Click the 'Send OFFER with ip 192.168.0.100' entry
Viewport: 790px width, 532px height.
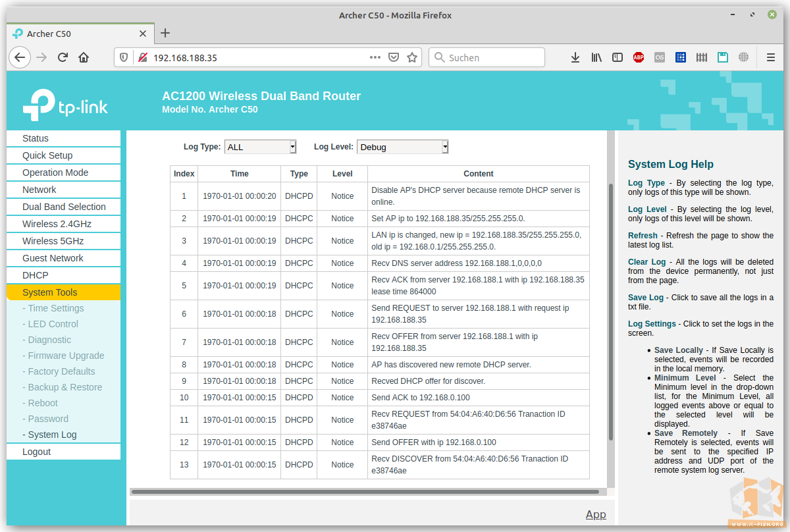[x=434, y=442]
